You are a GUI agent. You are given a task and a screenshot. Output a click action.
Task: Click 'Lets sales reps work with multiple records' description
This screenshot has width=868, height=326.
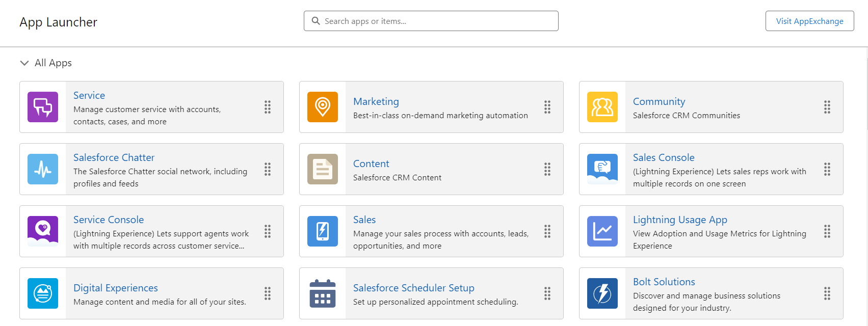pos(720,178)
